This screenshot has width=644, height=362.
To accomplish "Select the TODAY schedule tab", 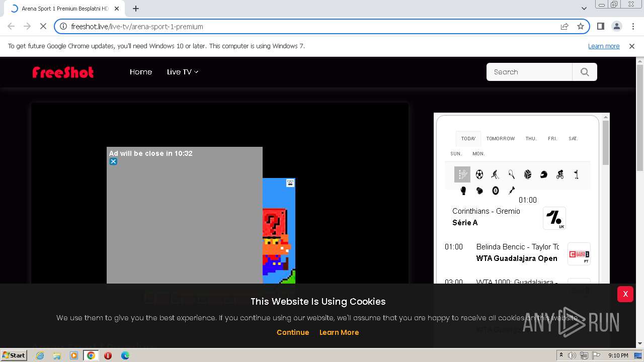I will (468, 138).
